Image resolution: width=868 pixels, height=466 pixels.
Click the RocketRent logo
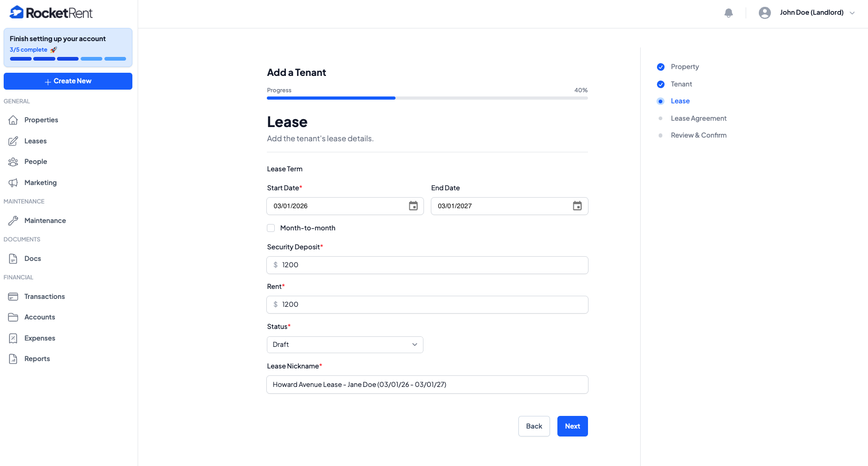[x=51, y=13]
